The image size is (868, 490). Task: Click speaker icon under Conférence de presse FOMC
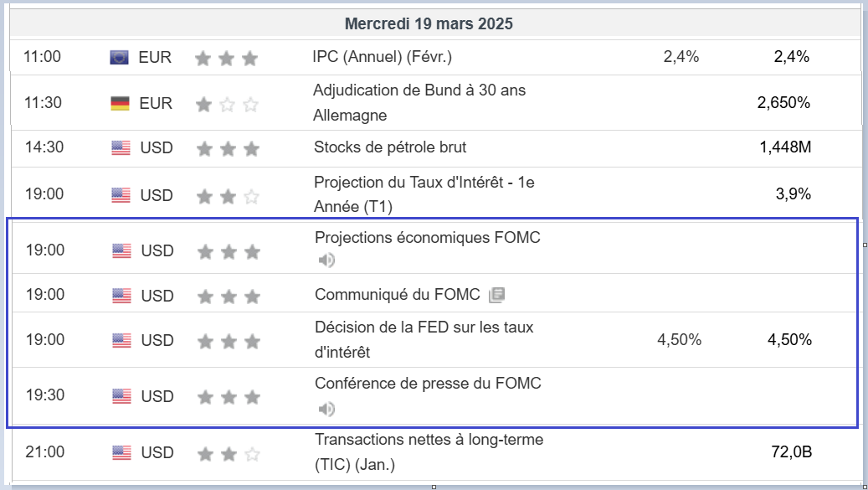(x=326, y=409)
